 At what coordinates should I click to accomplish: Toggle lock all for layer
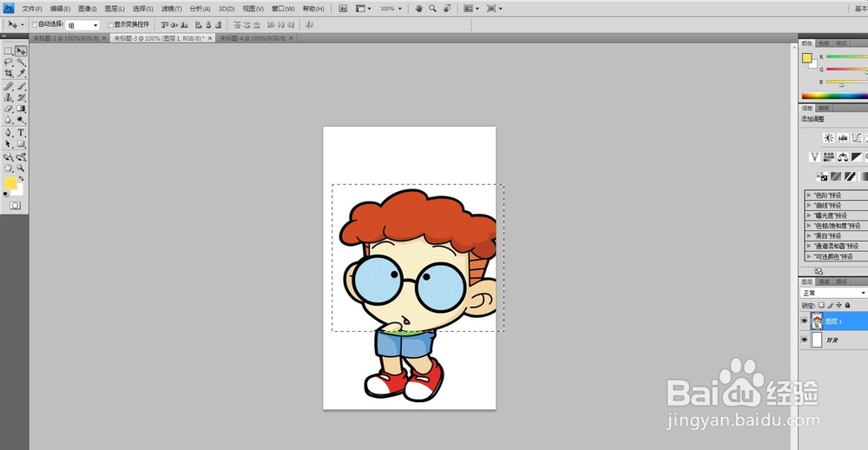pos(847,305)
